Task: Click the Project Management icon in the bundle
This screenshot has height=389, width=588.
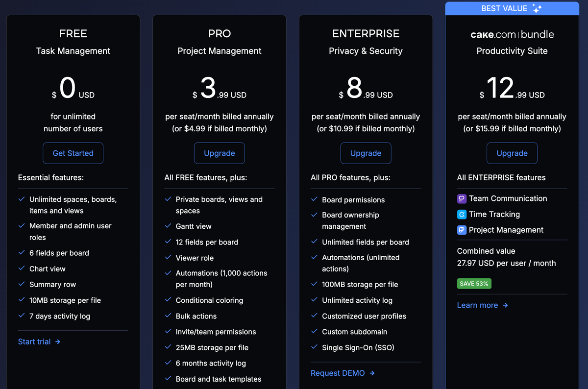Action: pos(462,230)
